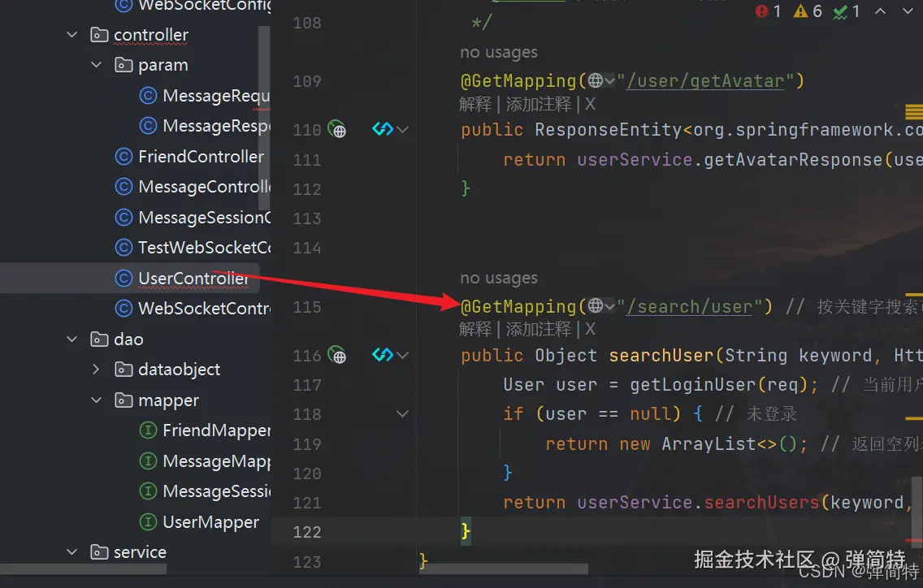The width and height of the screenshot is (923, 588).
Task: Collapse the dao folder
Action: point(71,339)
